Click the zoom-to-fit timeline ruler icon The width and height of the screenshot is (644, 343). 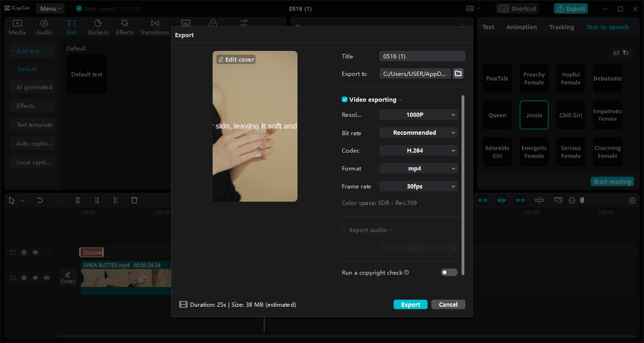coord(558,200)
